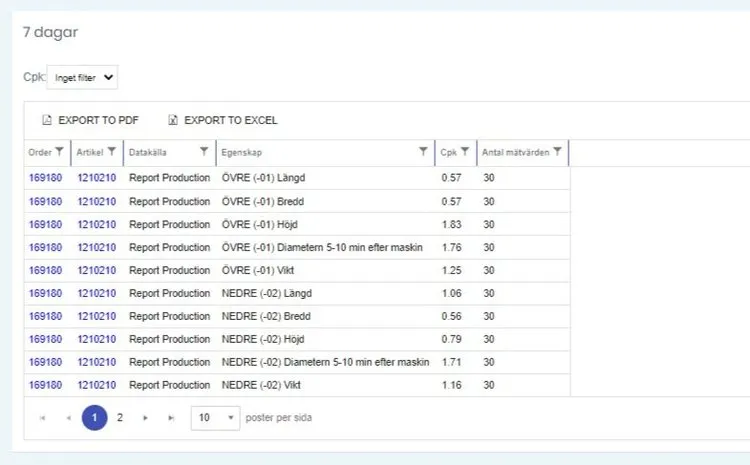Select page 1 in the pager
Viewport: 750px width, 465px height.
point(95,418)
